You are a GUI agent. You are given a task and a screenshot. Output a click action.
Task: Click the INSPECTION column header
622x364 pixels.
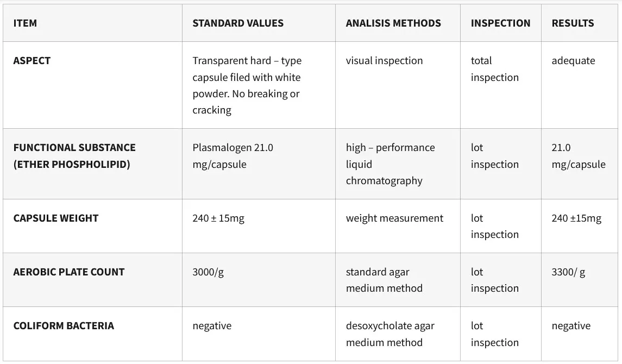coord(500,23)
